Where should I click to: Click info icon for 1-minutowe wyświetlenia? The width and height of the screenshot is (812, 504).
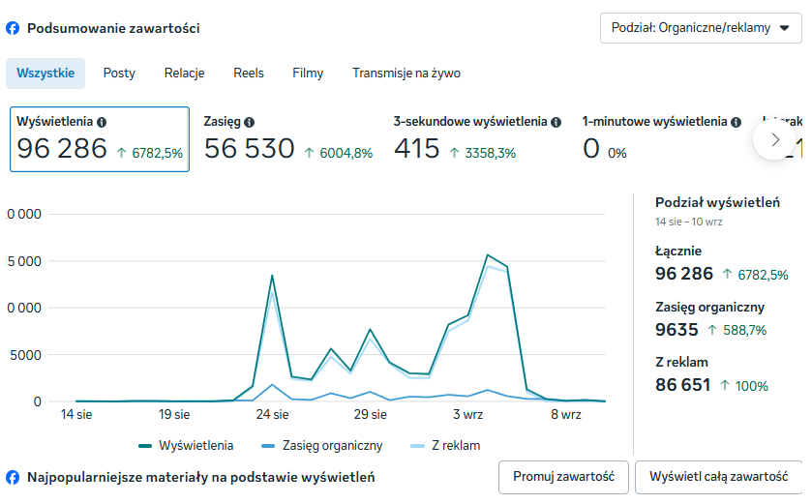point(736,122)
